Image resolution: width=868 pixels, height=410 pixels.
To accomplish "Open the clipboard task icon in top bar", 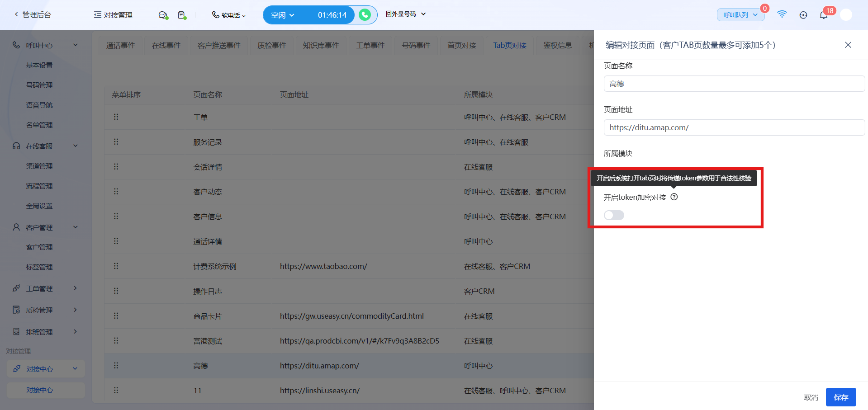I will pos(182,15).
